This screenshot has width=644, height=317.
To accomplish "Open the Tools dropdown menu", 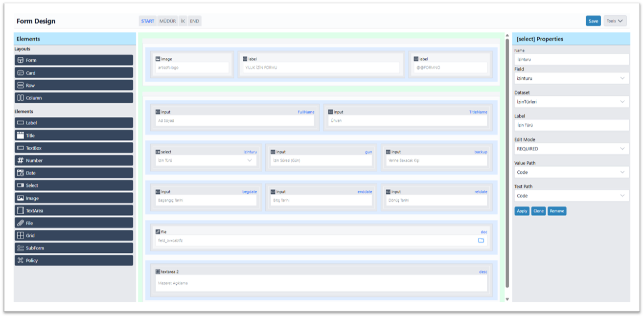I will click(x=615, y=21).
